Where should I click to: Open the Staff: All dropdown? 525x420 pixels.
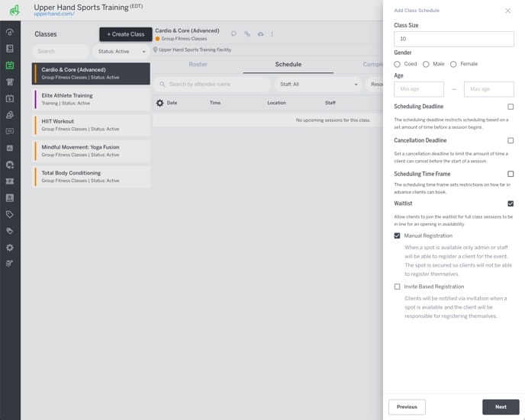tap(318, 85)
